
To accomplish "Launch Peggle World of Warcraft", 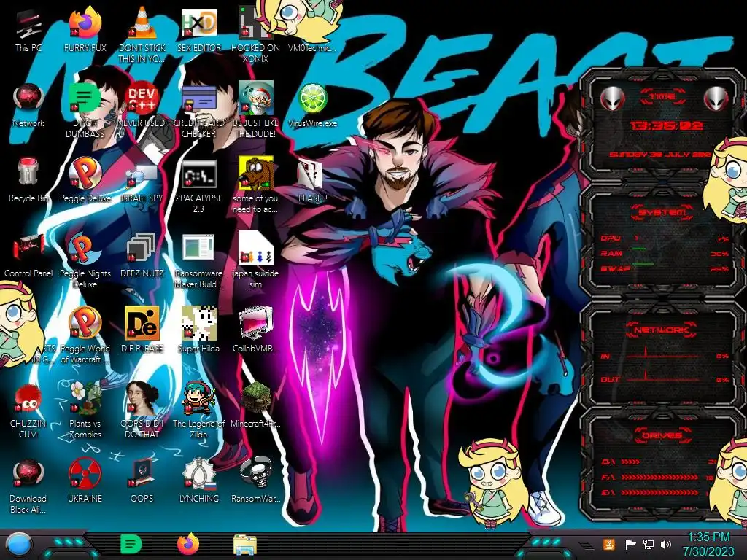I will [x=85, y=335].
